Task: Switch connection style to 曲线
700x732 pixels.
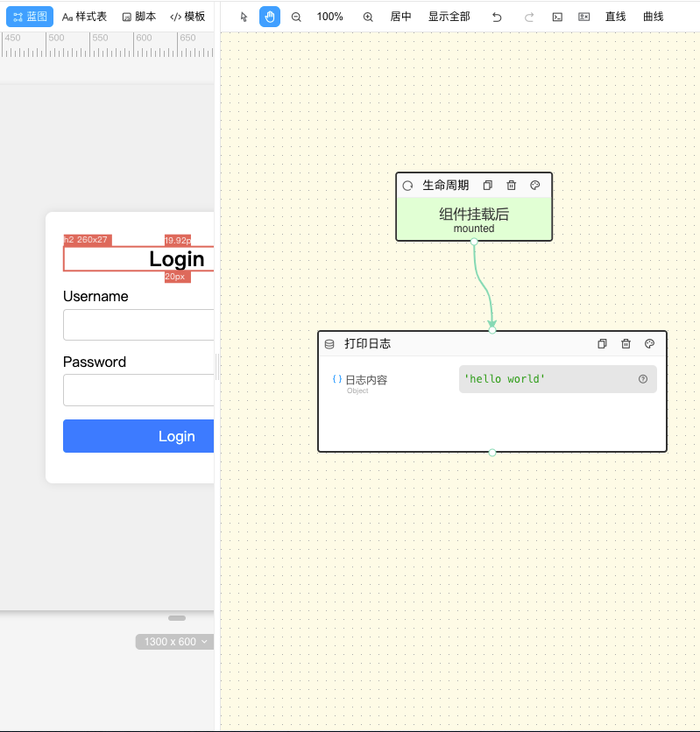Action: pos(654,17)
